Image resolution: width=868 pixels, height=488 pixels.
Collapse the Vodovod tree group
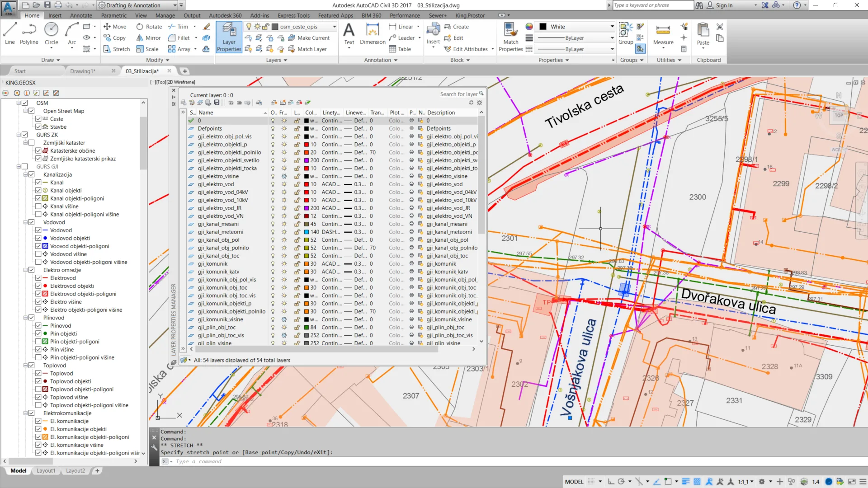(25, 222)
